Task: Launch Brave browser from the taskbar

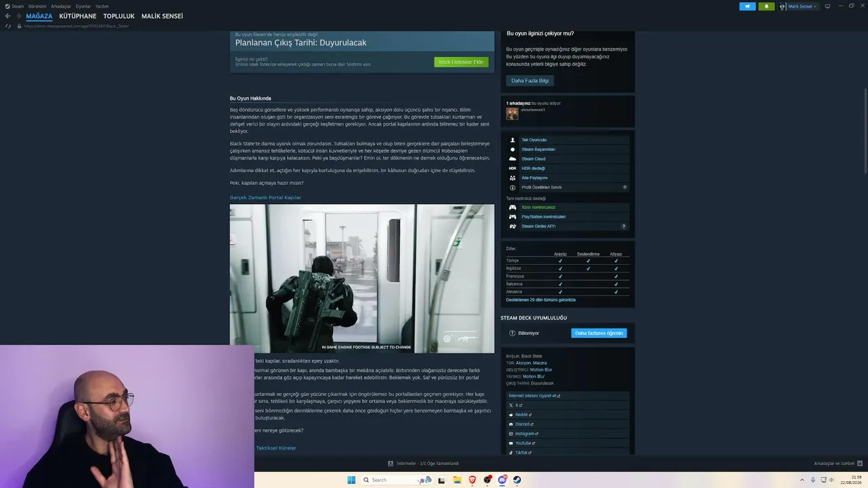Action: [x=472, y=480]
